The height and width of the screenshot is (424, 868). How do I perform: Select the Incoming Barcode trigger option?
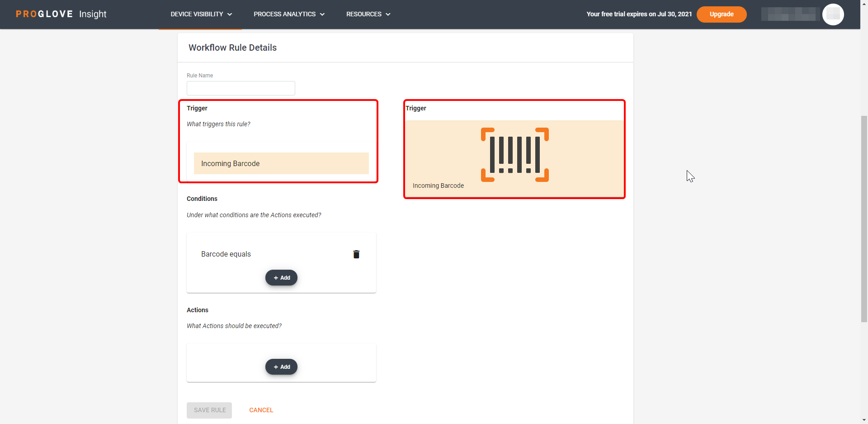[x=281, y=163]
